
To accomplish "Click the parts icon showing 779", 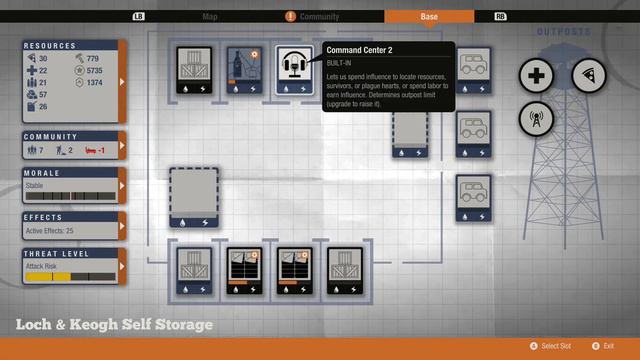I will 79,58.
